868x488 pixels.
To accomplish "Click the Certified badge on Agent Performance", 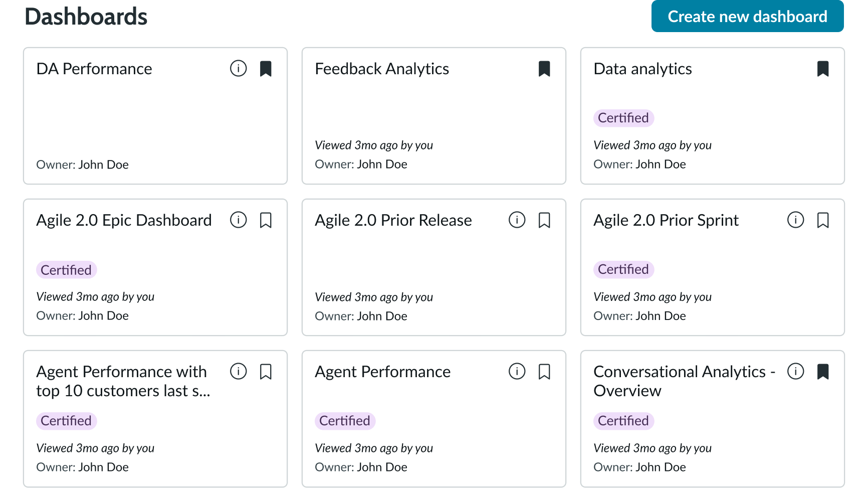I will pyautogui.click(x=345, y=421).
